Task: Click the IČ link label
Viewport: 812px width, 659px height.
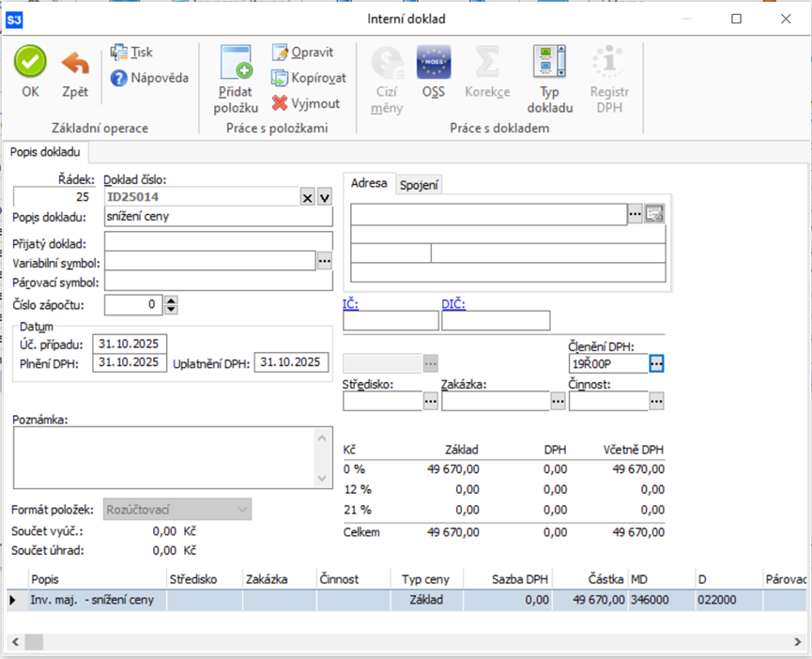Action: 349,303
